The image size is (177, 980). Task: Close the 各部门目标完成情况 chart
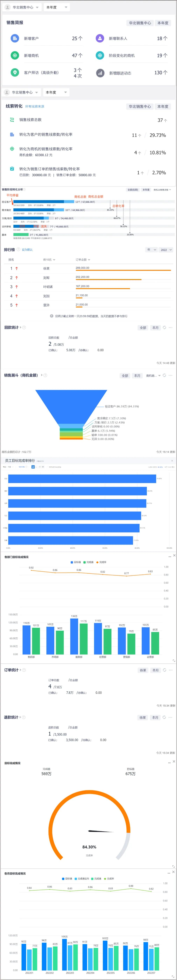pyautogui.click(x=174, y=555)
